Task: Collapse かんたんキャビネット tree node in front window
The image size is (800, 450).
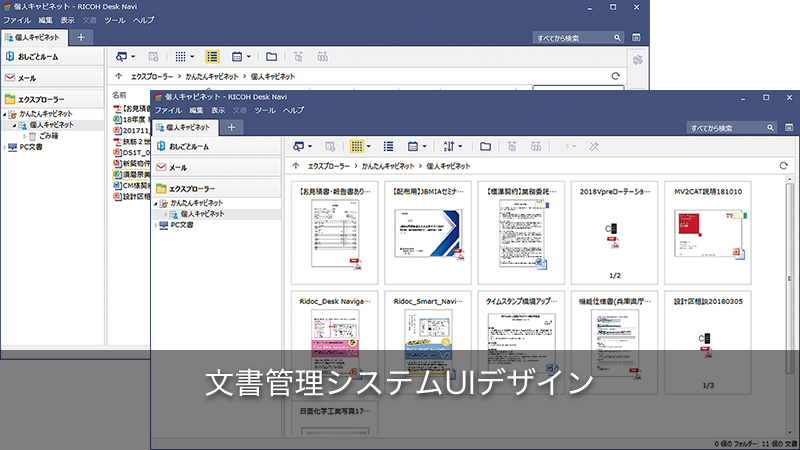Action: [156, 204]
